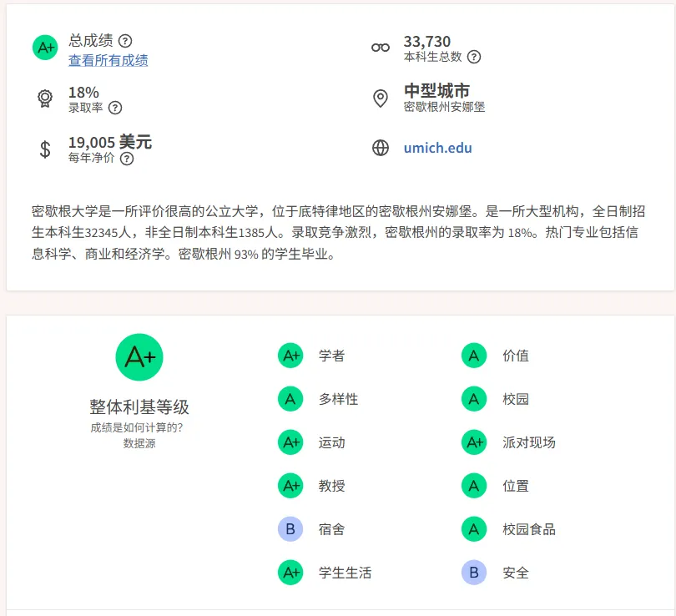Viewport: 676px width, 616px height.
Task: Click the globe website icon
Action: (381, 148)
